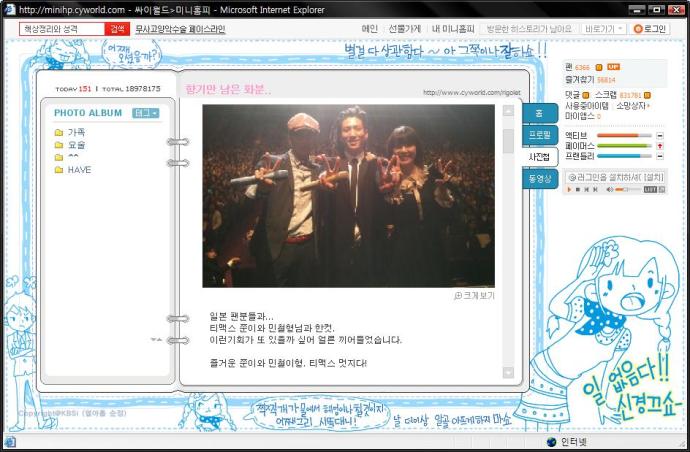The image size is (690, 452).
Task: Click the TOTAL 18978175 visitor count
Action: 131,89
